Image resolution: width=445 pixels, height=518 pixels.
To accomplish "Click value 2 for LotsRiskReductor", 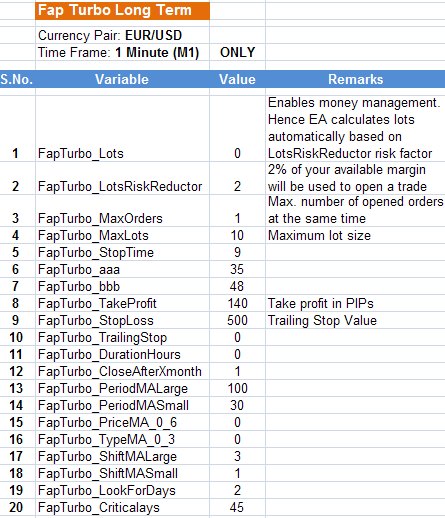I will click(x=237, y=178).
